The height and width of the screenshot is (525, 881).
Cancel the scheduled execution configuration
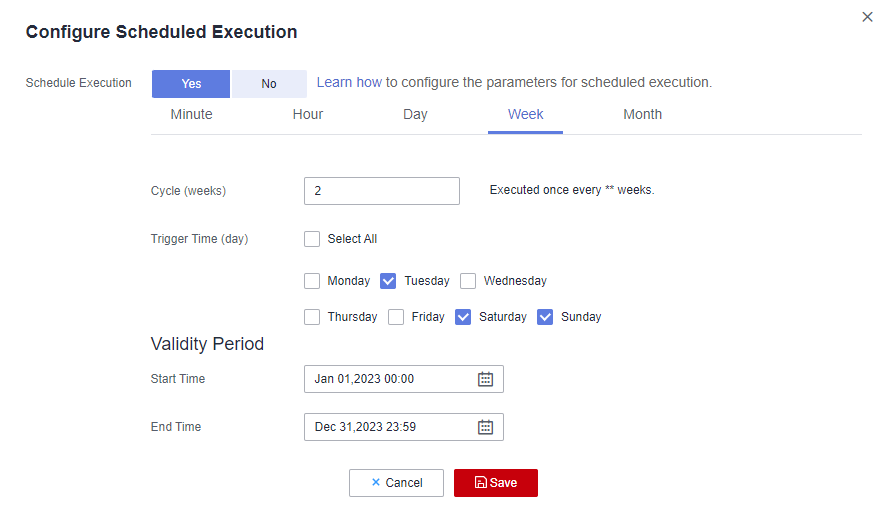[x=396, y=483]
